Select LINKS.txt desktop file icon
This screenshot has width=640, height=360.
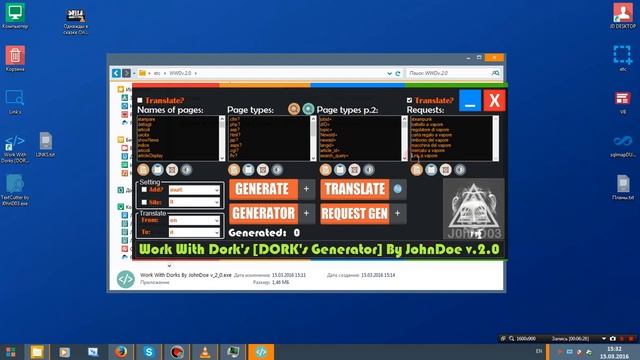[45, 144]
